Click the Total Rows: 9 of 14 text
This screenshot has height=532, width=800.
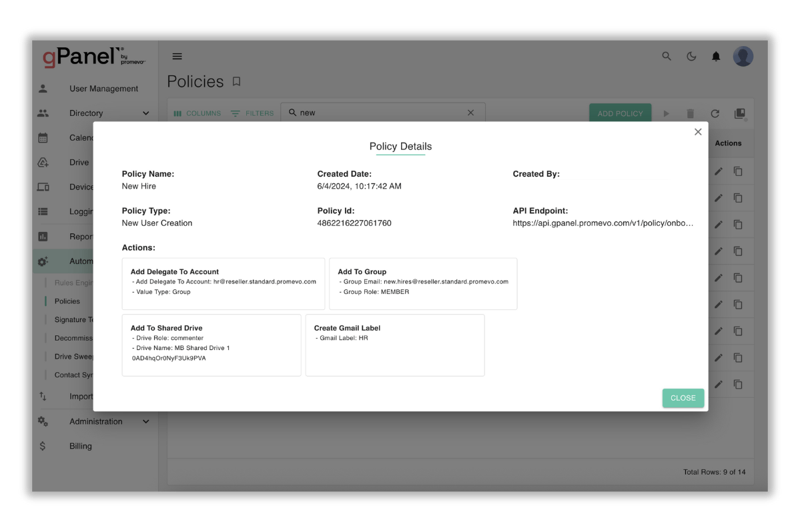tap(714, 472)
